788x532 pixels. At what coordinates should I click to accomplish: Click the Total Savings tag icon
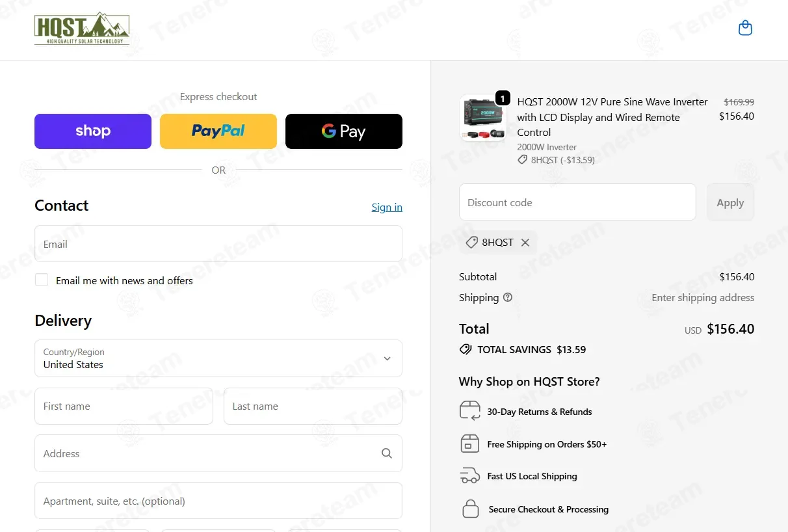pos(466,349)
